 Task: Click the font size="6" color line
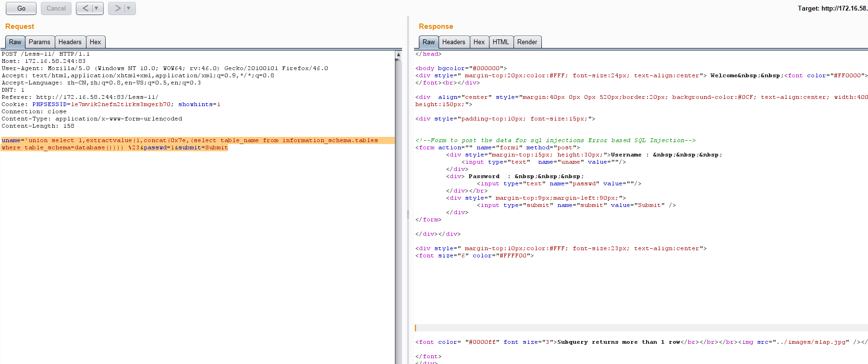pyautogui.click(x=475, y=255)
